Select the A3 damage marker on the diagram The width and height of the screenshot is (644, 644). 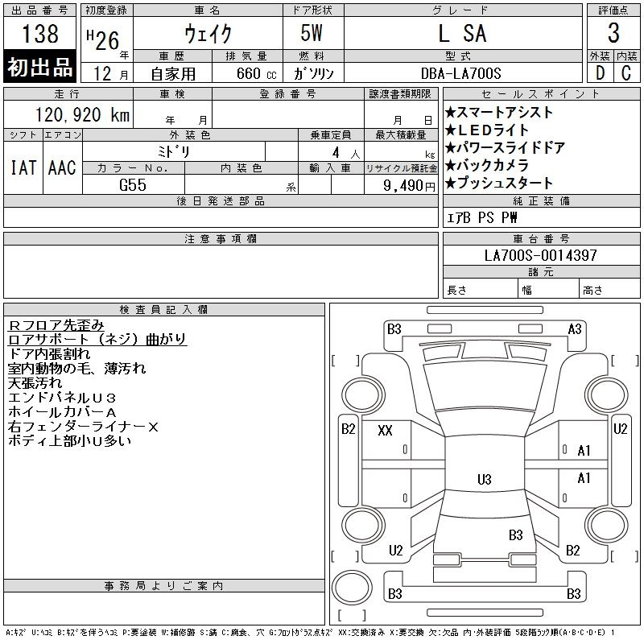point(575,328)
